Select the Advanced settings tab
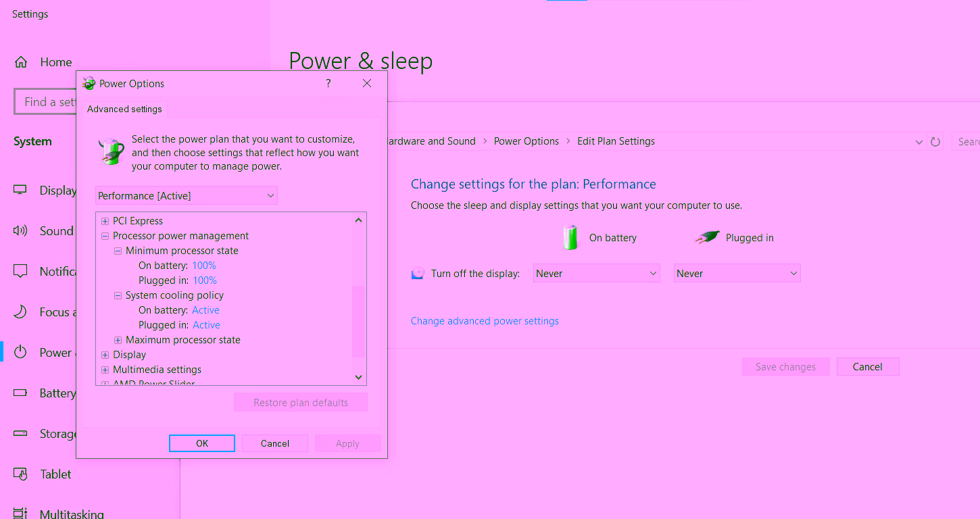 coord(124,109)
